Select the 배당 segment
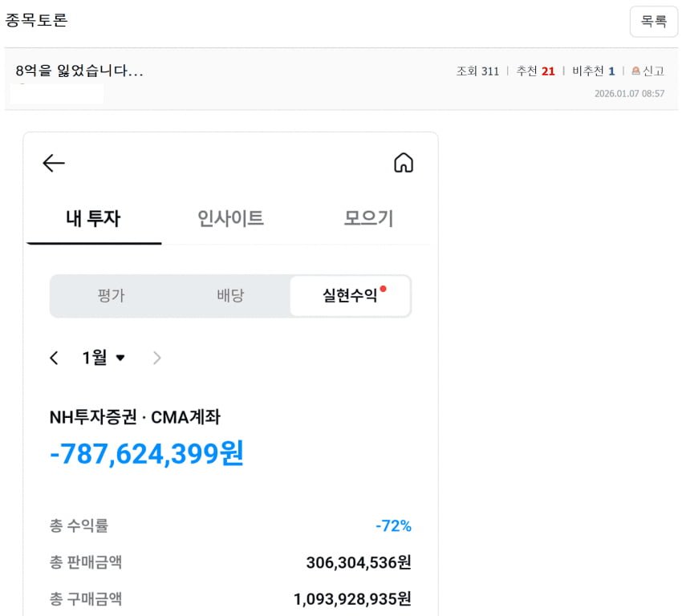 click(230, 295)
